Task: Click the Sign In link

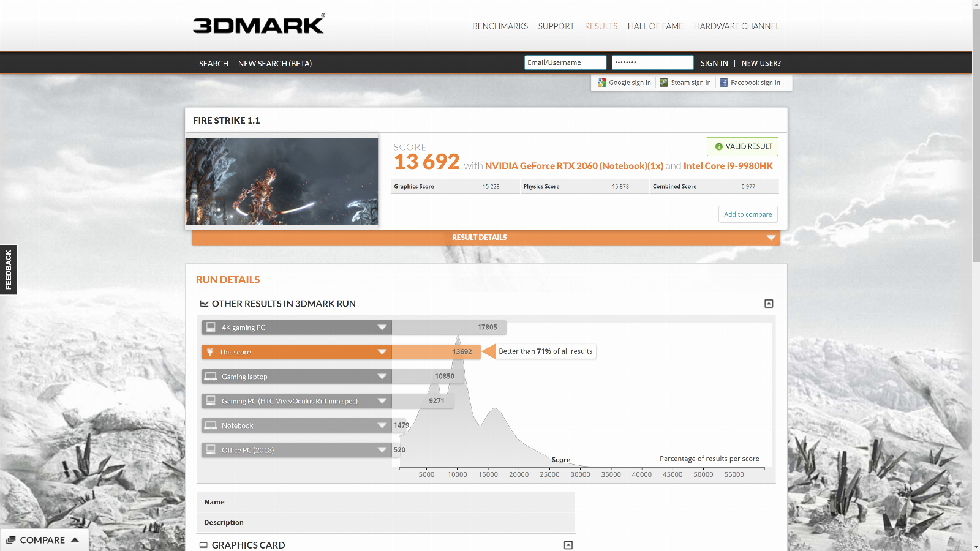Action: pos(714,63)
